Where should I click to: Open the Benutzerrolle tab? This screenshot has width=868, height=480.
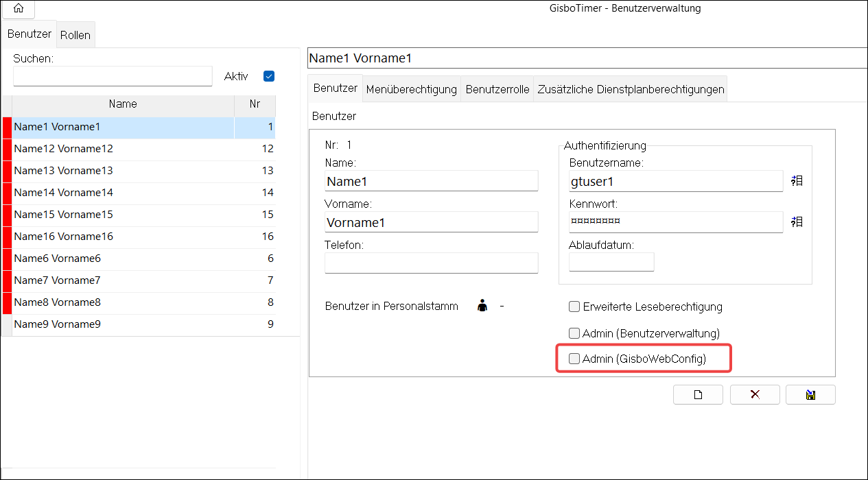coord(497,89)
